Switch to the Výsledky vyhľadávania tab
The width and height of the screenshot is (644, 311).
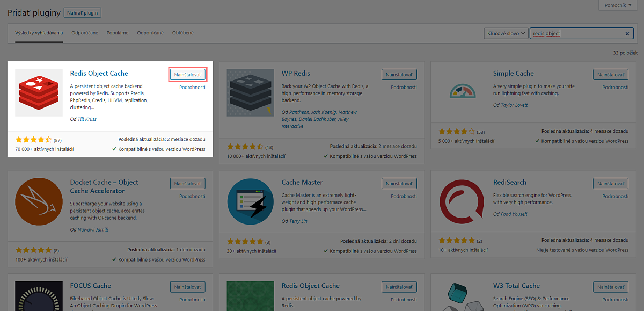point(39,33)
